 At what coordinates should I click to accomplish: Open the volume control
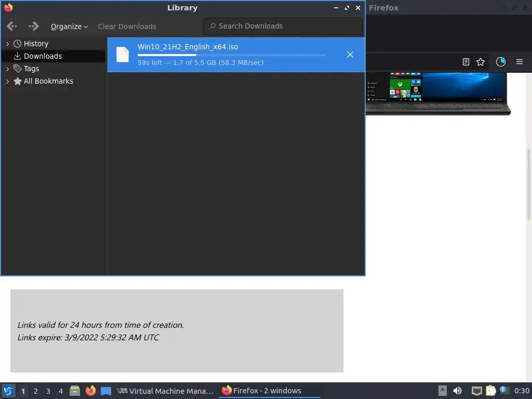(x=457, y=391)
